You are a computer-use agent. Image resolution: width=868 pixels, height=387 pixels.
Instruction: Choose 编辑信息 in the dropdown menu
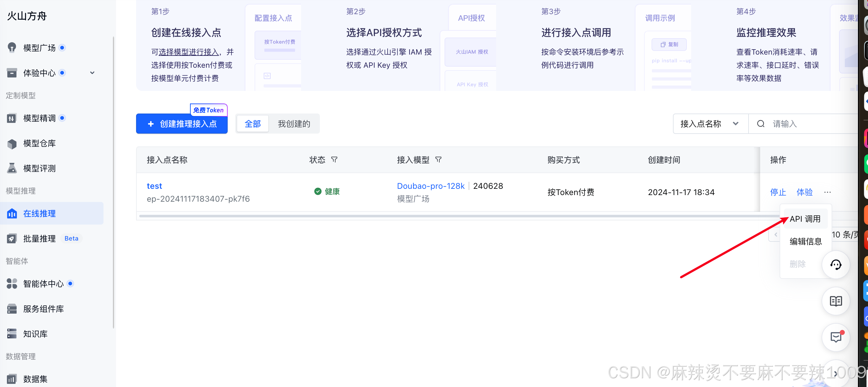click(805, 241)
